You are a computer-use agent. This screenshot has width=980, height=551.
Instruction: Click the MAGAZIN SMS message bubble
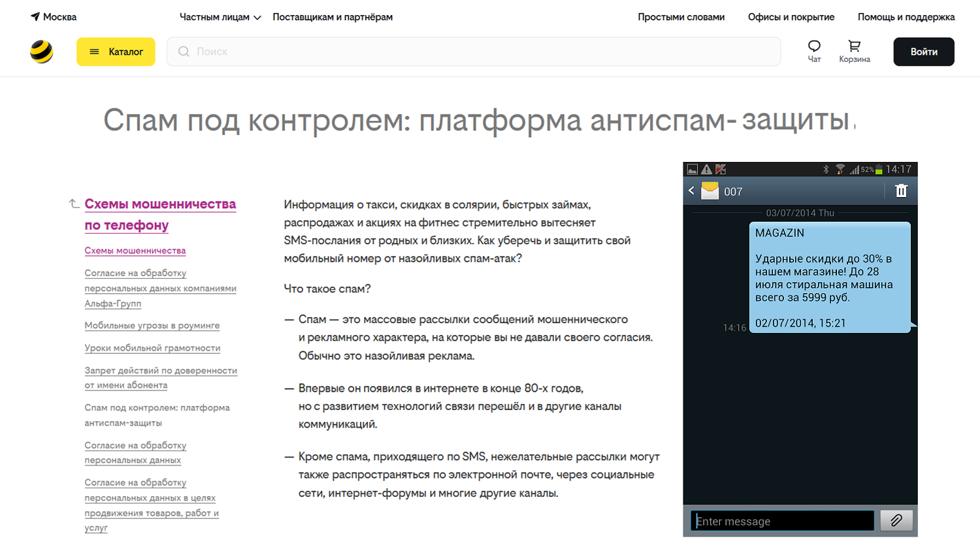pos(830,277)
